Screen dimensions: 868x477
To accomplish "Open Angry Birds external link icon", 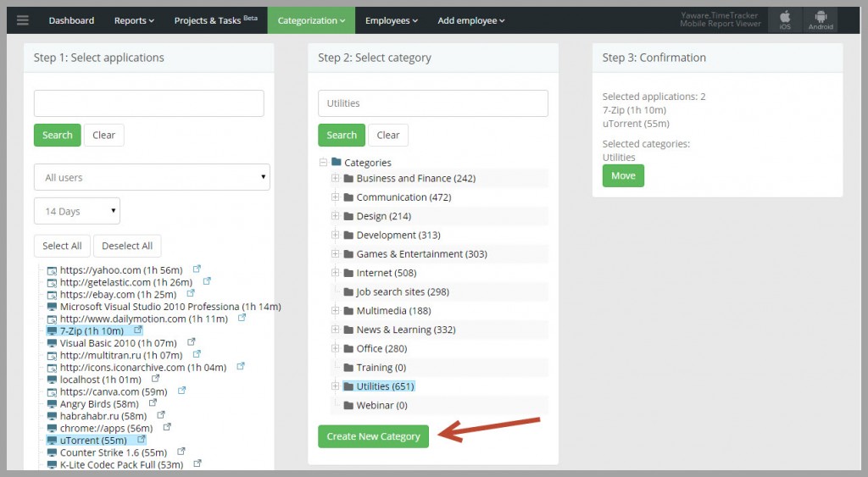I will tap(153, 402).
